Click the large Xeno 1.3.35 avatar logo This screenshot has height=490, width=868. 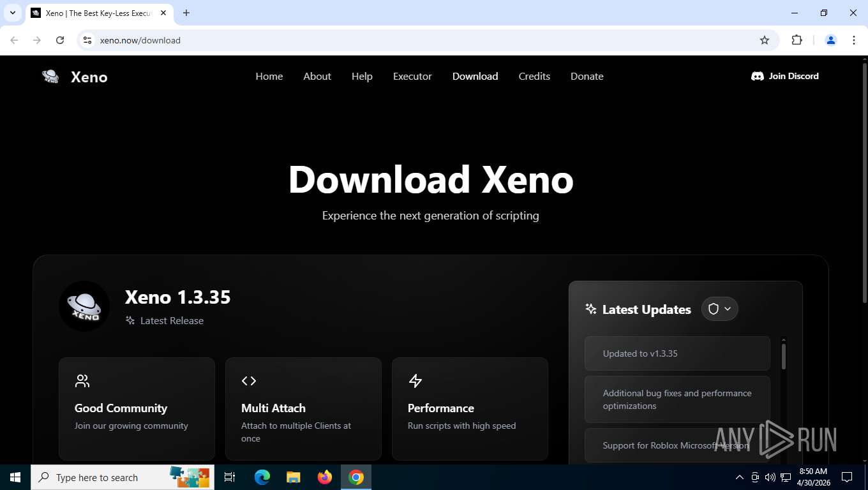84,306
